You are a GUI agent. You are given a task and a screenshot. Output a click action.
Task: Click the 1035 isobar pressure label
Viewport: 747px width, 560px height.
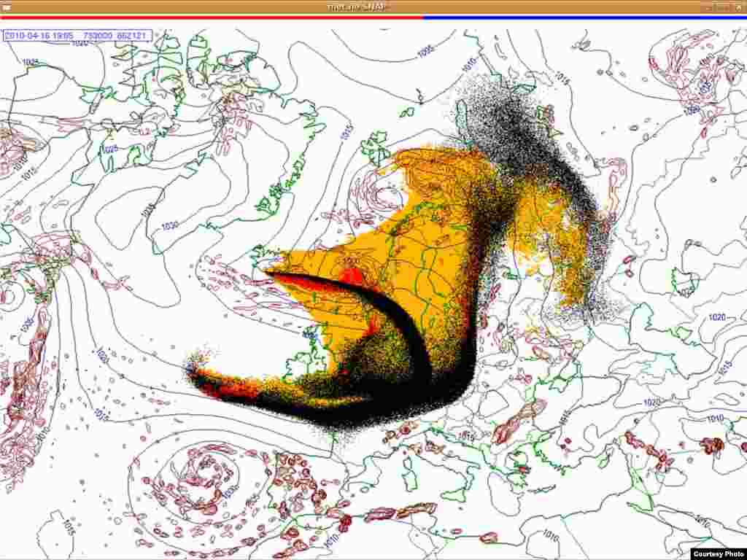click(x=148, y=209)
